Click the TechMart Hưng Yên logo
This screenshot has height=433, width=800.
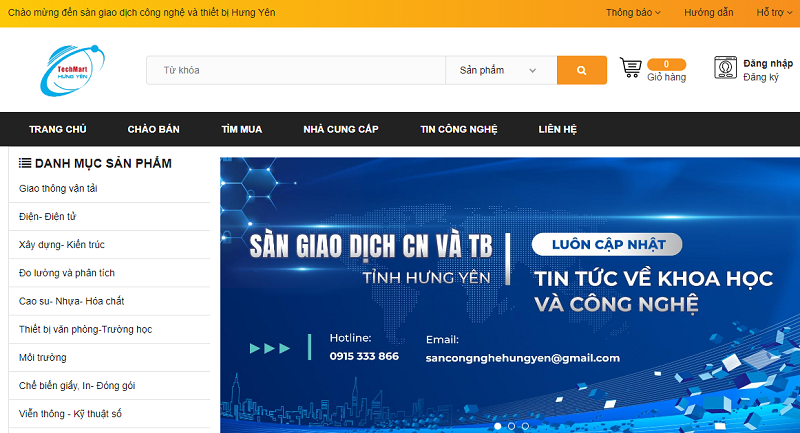pyautogui.click(x=72, y=70)
